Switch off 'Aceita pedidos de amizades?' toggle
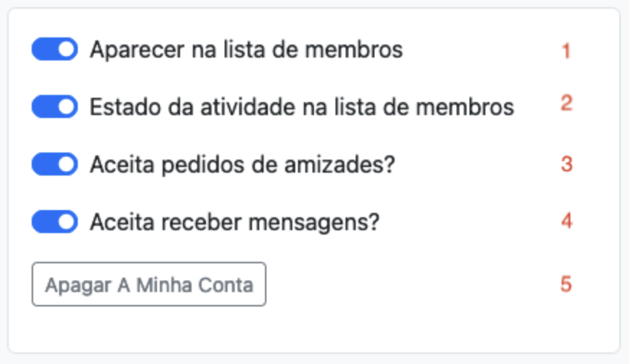The height and width of the screenshot is (364, 638). (55, 164)
